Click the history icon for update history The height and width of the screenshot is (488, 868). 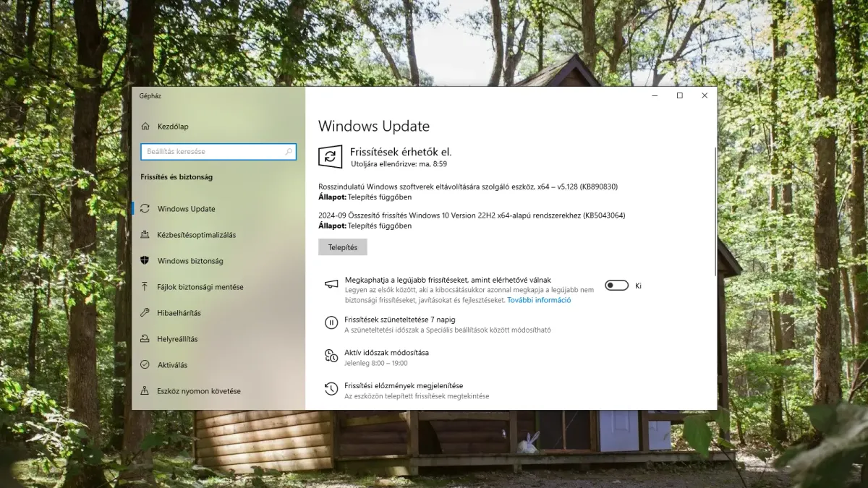(x=331, y=389)
